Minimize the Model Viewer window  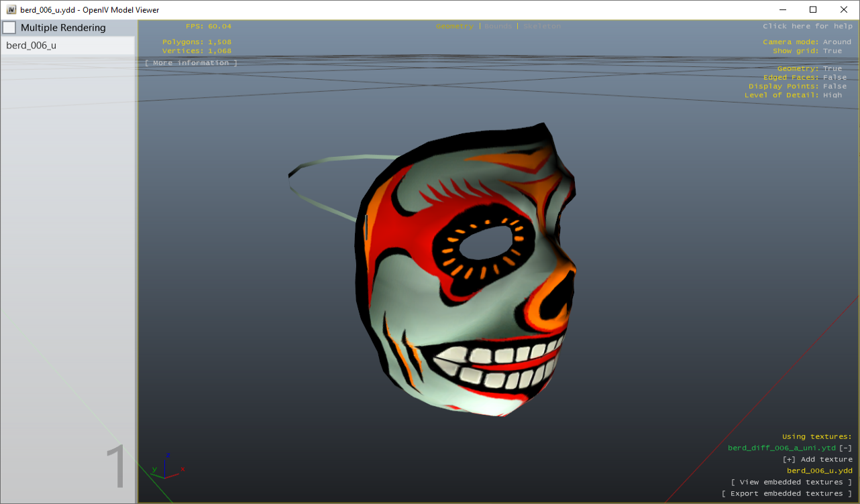[x=782, y=10]
